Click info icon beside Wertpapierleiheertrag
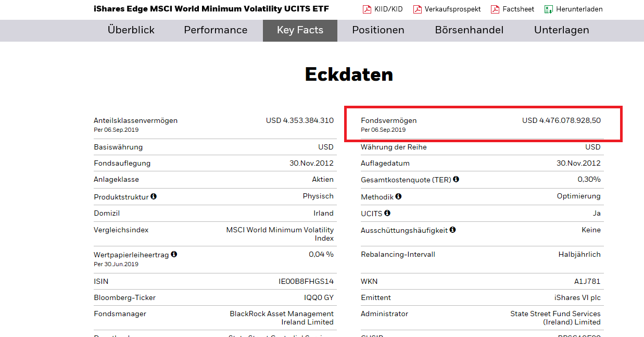This screenshot has height=337, width=644. click(x=174, y=254)
